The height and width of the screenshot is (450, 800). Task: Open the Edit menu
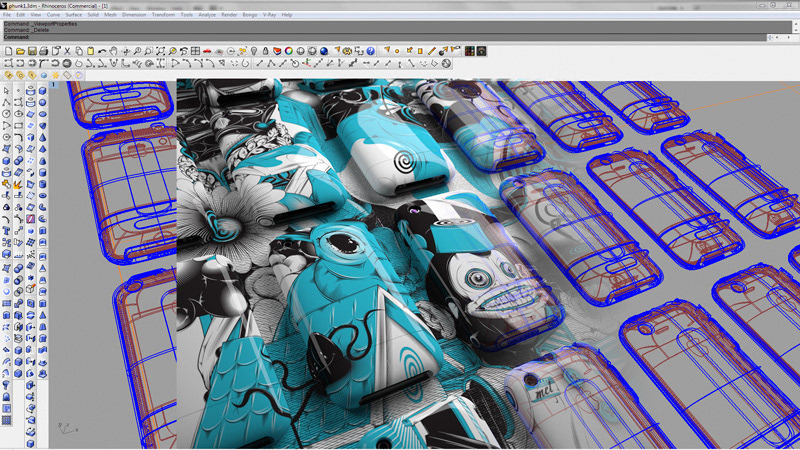point(20,15)
